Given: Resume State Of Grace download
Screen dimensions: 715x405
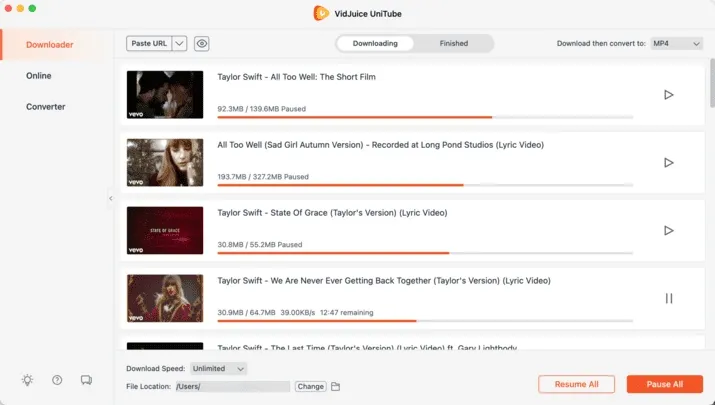Looking at the screenshot, I should (668, 231).
